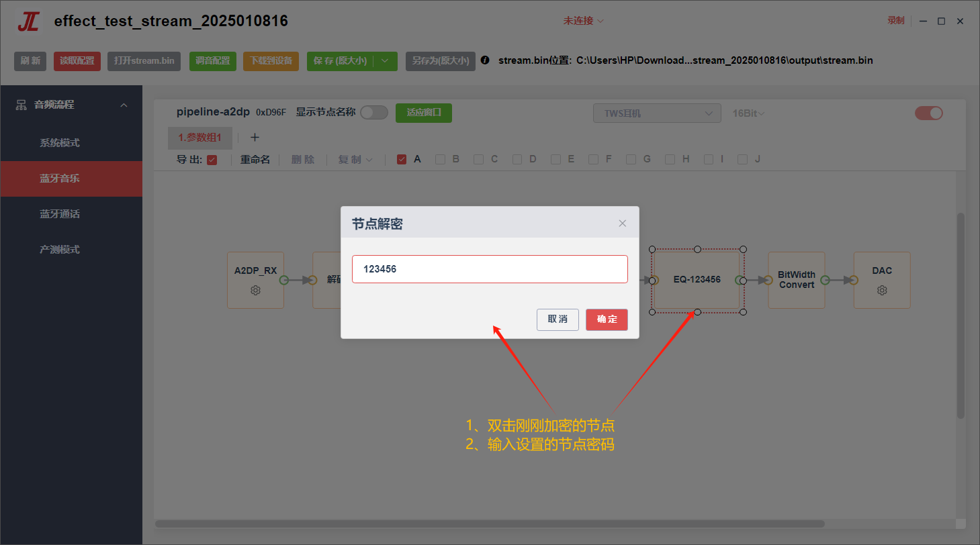Click the 下载到设备 button

(271, 61)
